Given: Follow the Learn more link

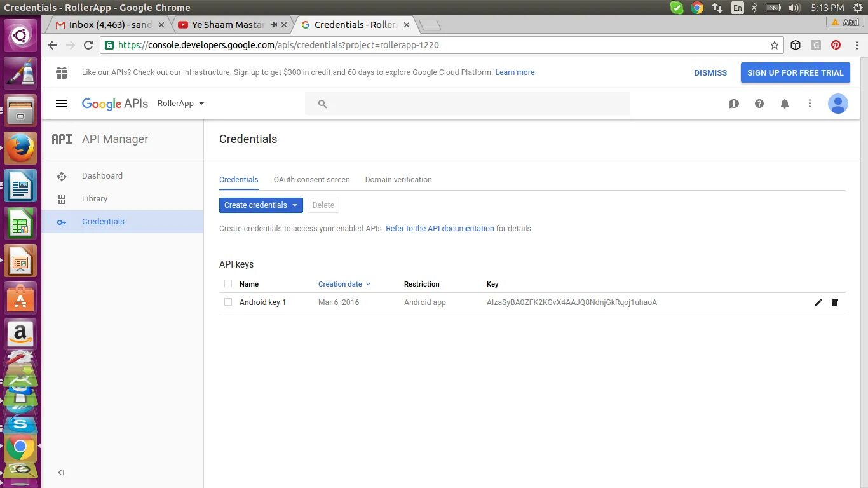Looking at the screenshot, I should (515, 72).
